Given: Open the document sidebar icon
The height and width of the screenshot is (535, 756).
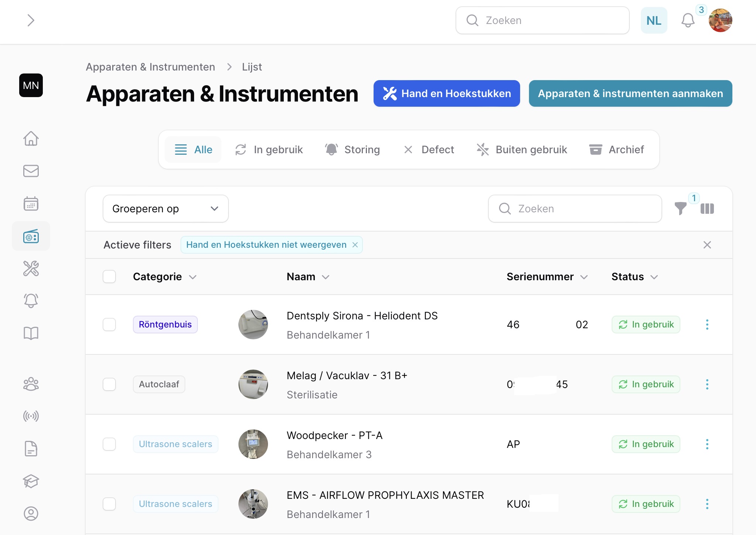Looking at the screenshot, I should pos(31,449).
